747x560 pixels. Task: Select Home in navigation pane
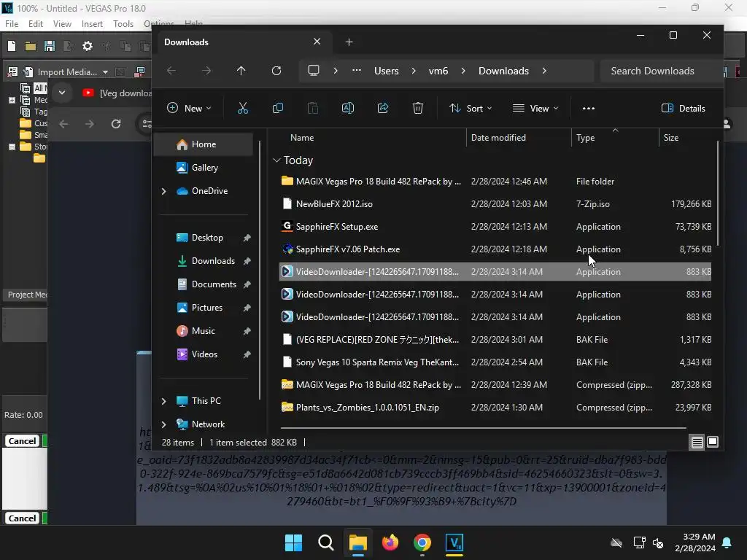click(x=204, y=144)
